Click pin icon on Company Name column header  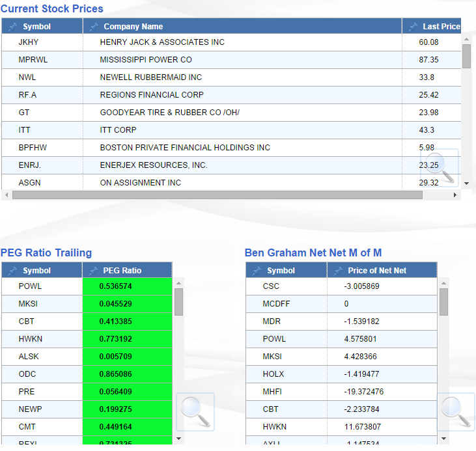coord(94,27)
